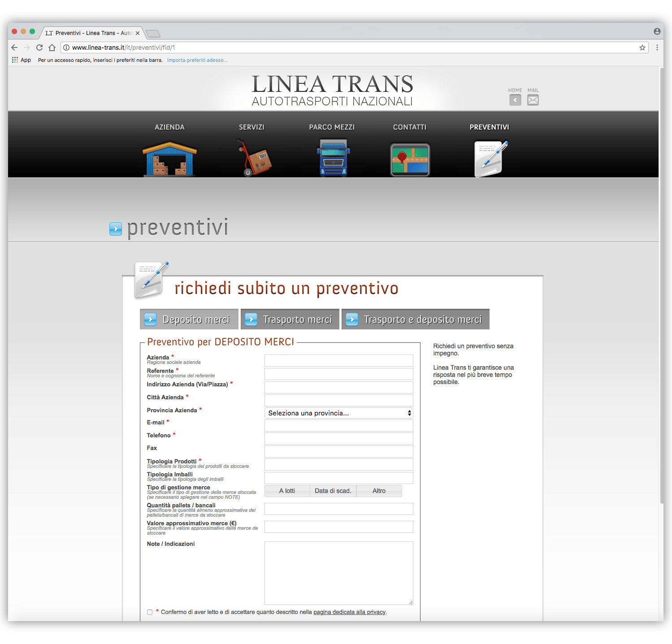Click into the Fax input field
This screenshot has height=644, width=672.
tap(339, 452)
